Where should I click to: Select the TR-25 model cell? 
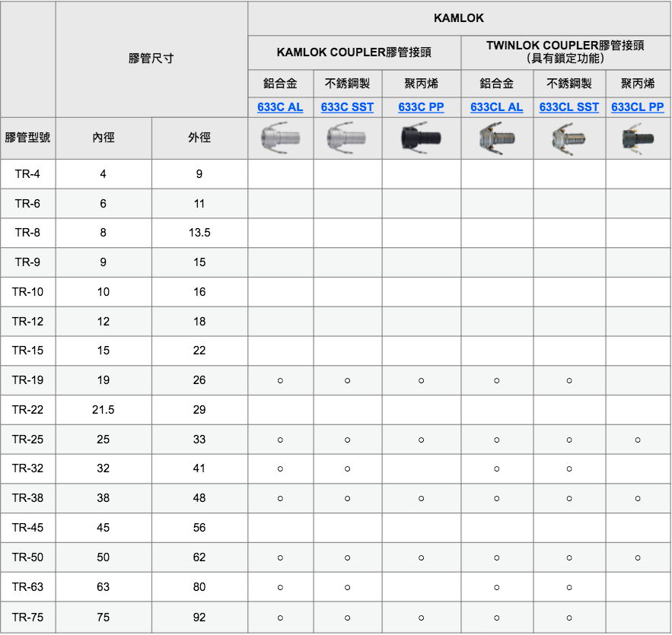(28, 439)
